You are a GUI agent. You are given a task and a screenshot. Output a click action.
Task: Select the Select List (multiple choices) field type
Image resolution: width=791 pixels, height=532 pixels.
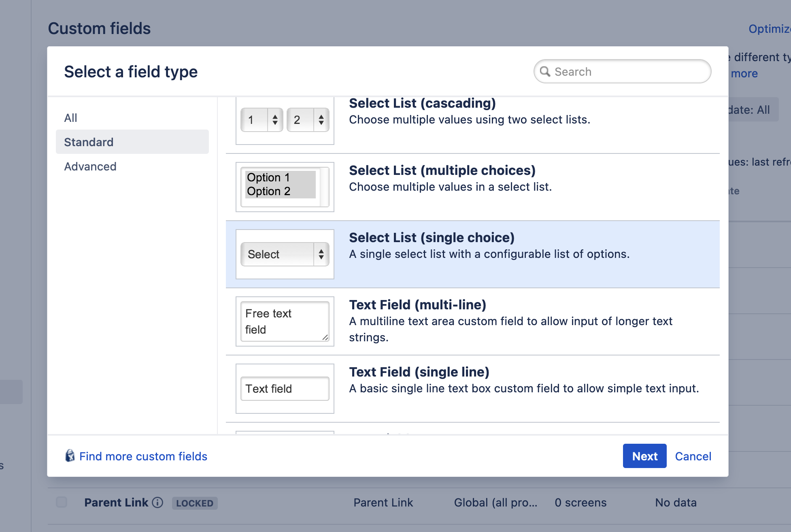click(472, 186)
